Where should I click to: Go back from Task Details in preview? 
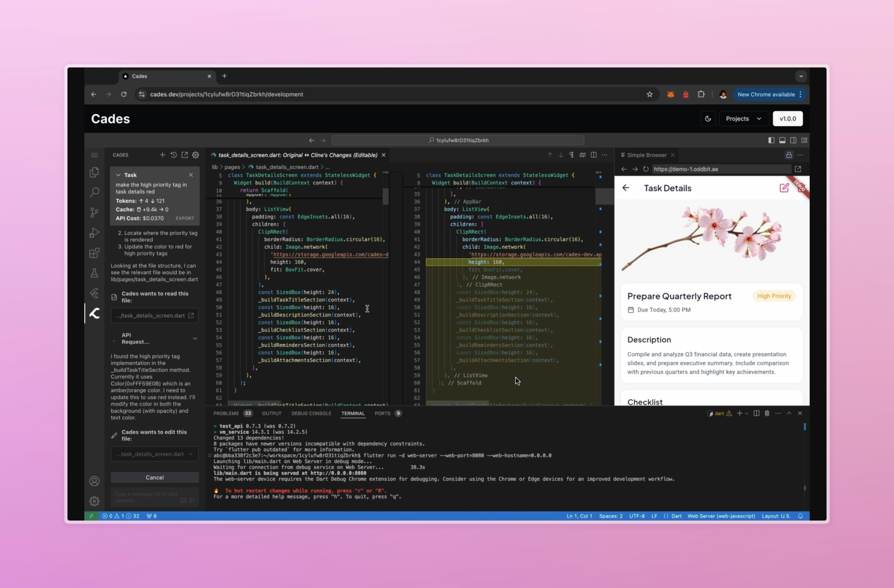pos(626,188)
